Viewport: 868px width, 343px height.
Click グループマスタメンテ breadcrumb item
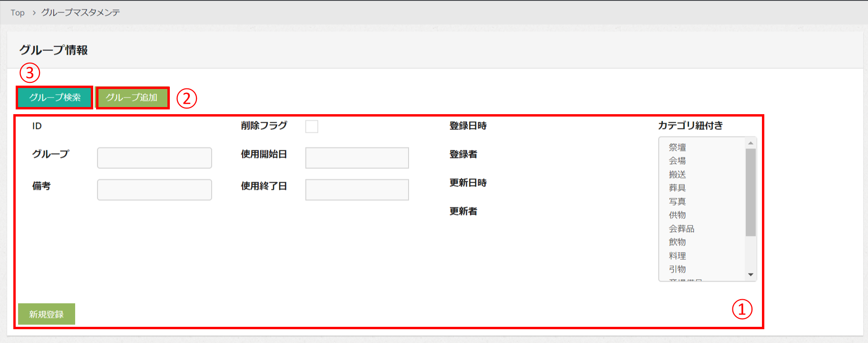point(80,13)
